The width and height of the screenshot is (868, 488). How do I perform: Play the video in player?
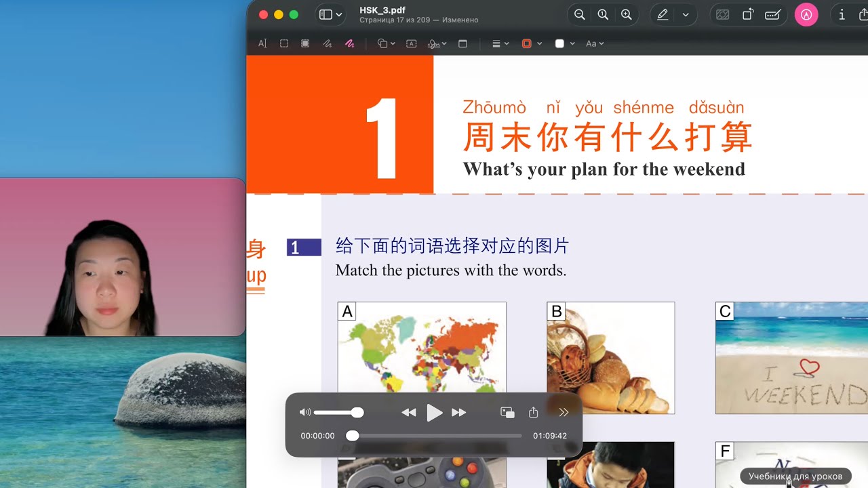[434, 412]
